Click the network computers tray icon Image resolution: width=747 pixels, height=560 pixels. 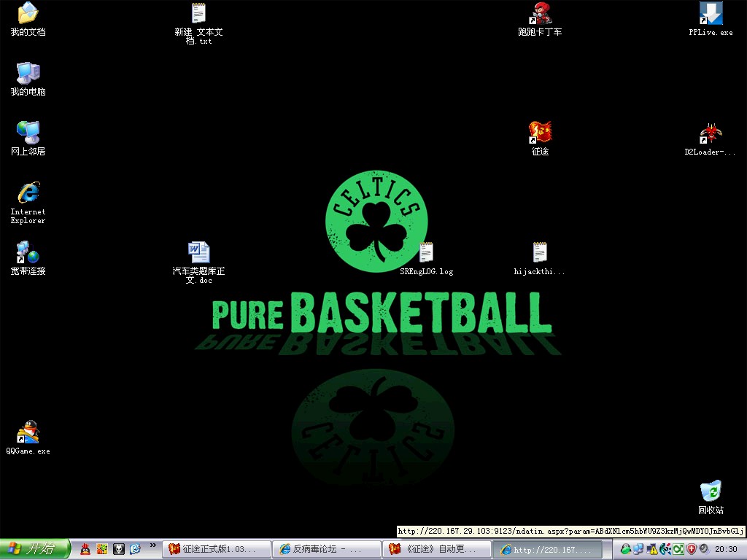click(x=638, y=549)
